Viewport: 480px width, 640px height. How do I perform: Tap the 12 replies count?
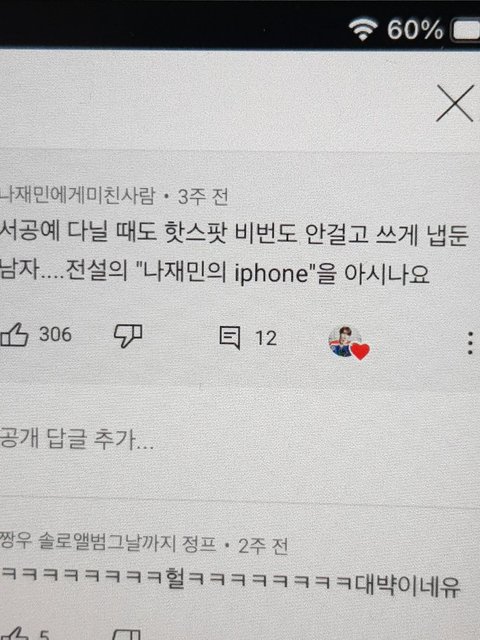click(x=266, y=338)
